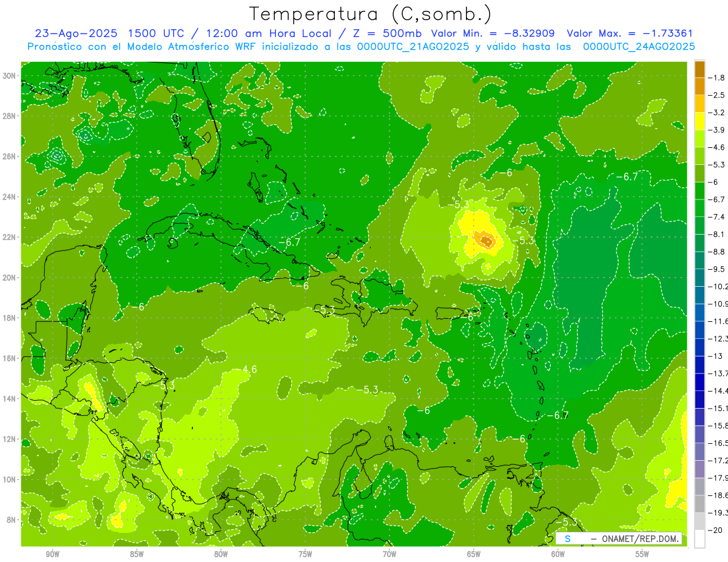Click the -13 colorbar tick label
This screenshot has width=728, height=562.
pyautogui.click(x=716, y=356)
